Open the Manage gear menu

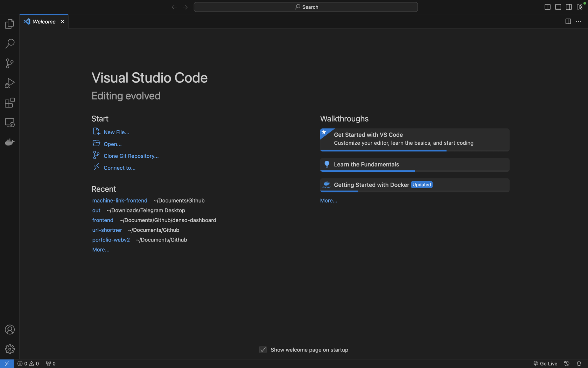[x=10, y=349]
